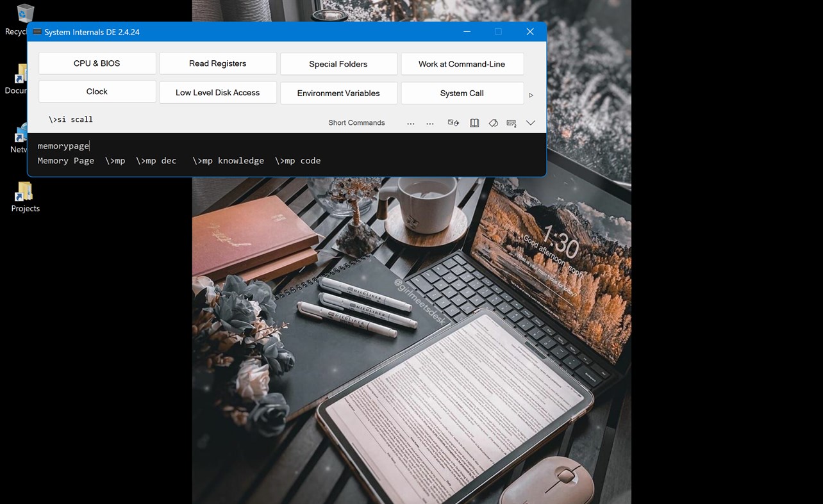Image resolution: width=823 pixels, height=504 pixels.
Task: Click the picture with pencil icon
Action: tap(453, 123)
